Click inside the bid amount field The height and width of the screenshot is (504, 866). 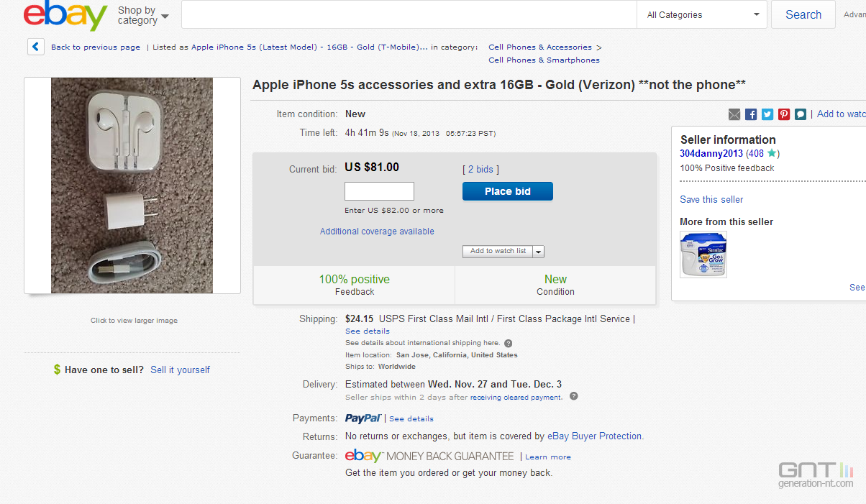379,191
